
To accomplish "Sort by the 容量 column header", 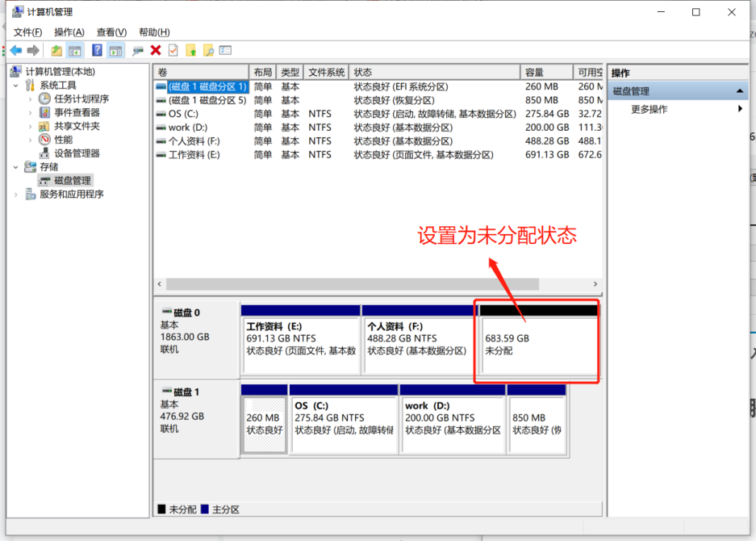I will coord(547,73).
